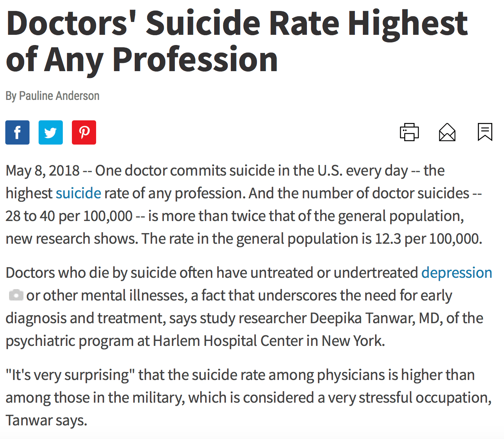
Task: Click the "12.3 per 100,000" statistic
Action: point(428,239)
